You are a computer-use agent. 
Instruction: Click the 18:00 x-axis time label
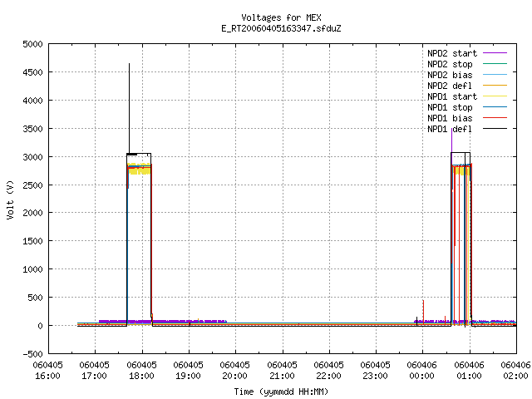pos(141,376)
